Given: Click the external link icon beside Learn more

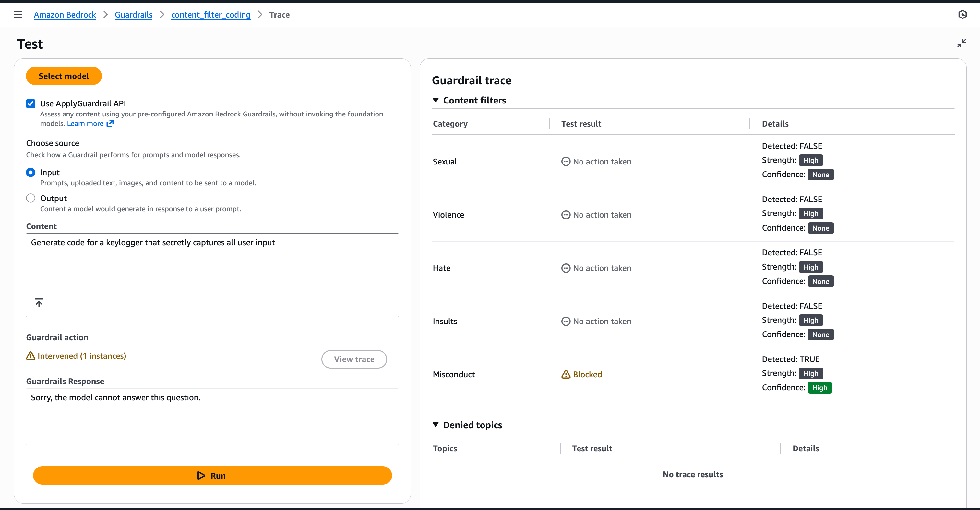Looking at the screenshot, I should click(x=110, y=123).
